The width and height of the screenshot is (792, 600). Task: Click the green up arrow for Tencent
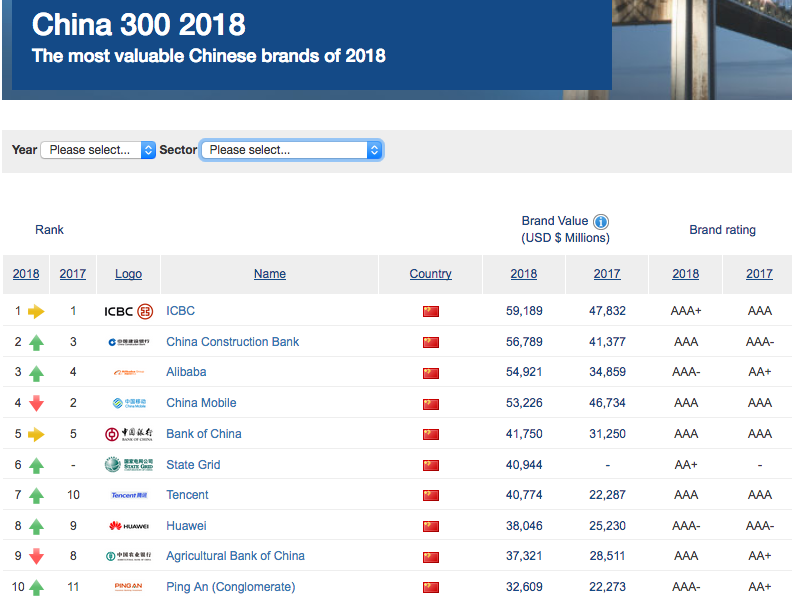[36, 495]
